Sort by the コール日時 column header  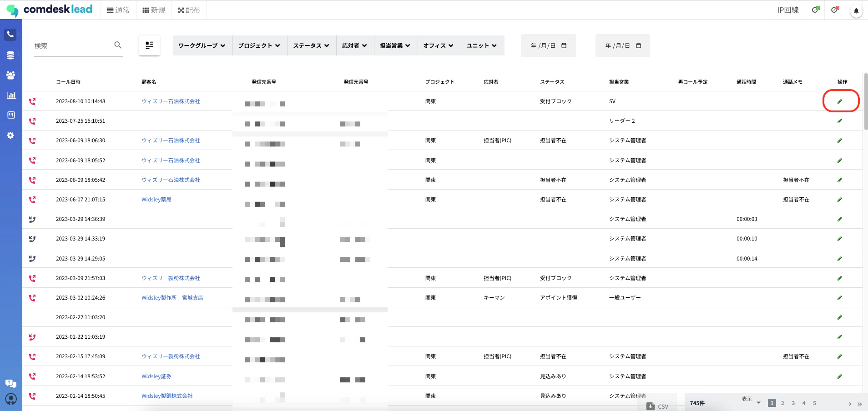point(68,82)
